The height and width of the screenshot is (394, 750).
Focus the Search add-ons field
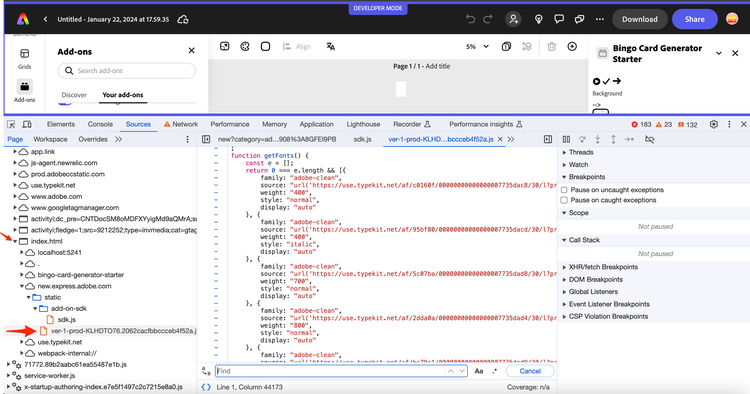(x=127, y=71)
